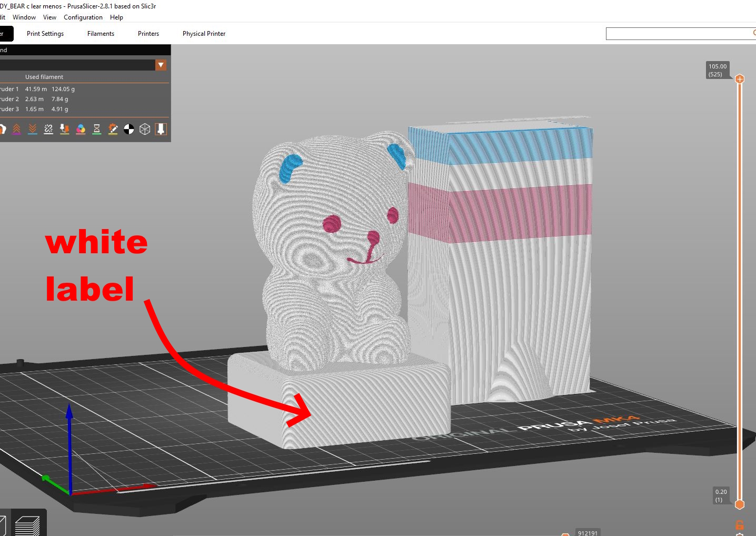Switch to Print Settings tab

click(x=45, y=34)
